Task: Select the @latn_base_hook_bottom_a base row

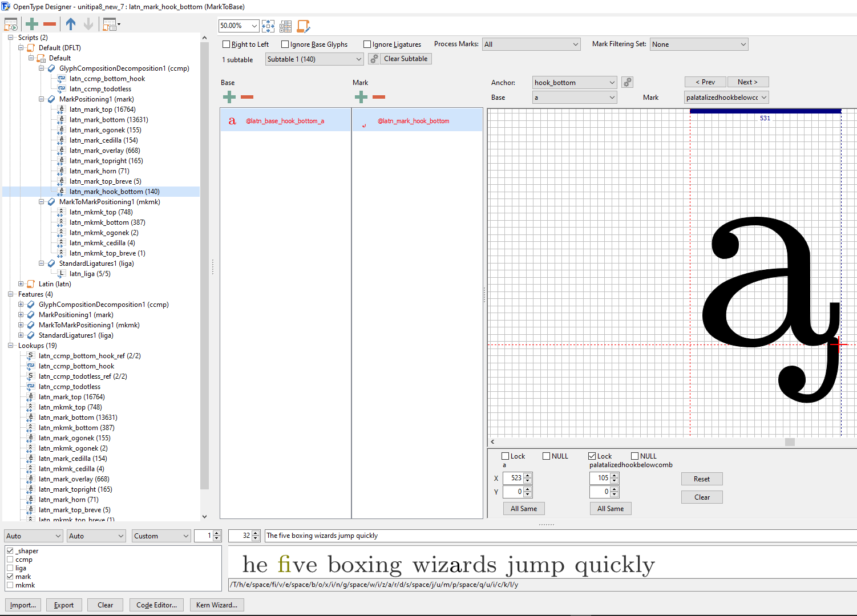Action: tap(285, 120)
